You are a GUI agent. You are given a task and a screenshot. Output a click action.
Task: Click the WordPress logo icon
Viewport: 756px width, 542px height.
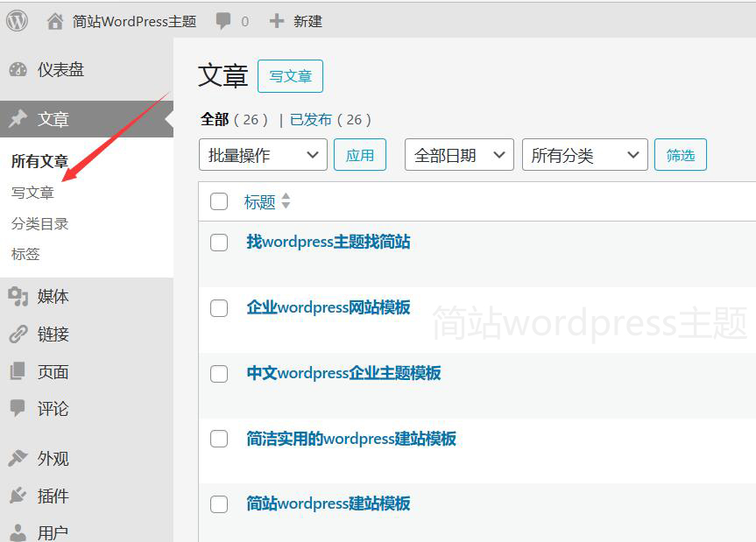click(x=18, y=20)
